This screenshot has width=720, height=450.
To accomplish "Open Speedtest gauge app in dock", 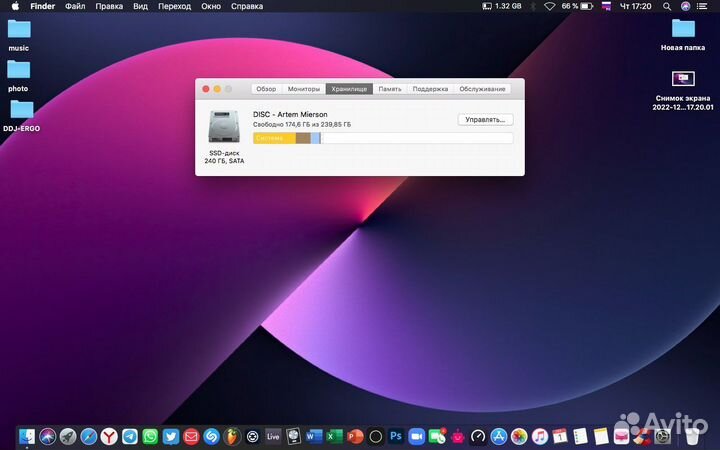I will click(478, 436).
